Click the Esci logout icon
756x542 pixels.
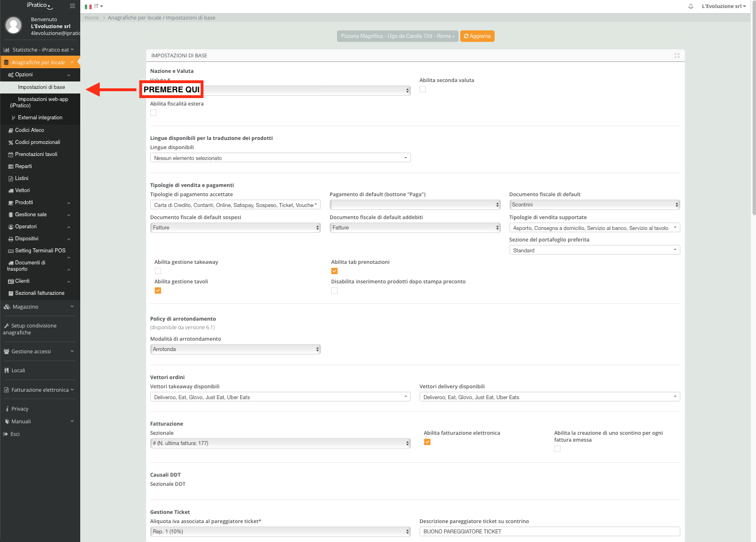tap(6, 434)
